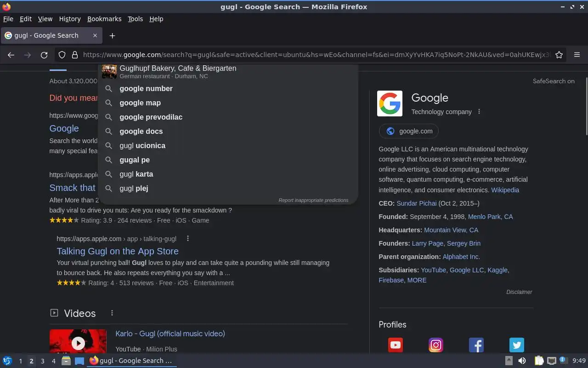This screenshot has height=368, width=588.
Task: Click the blue desktop icon in taskbar
Action: click(79, 361)
